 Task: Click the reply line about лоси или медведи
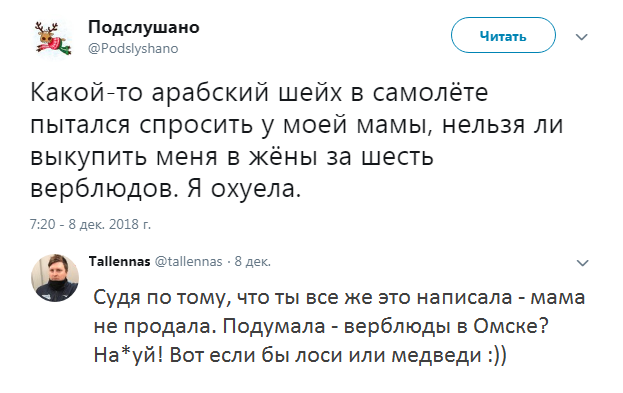pyautogui.click(x=300, y=355)
